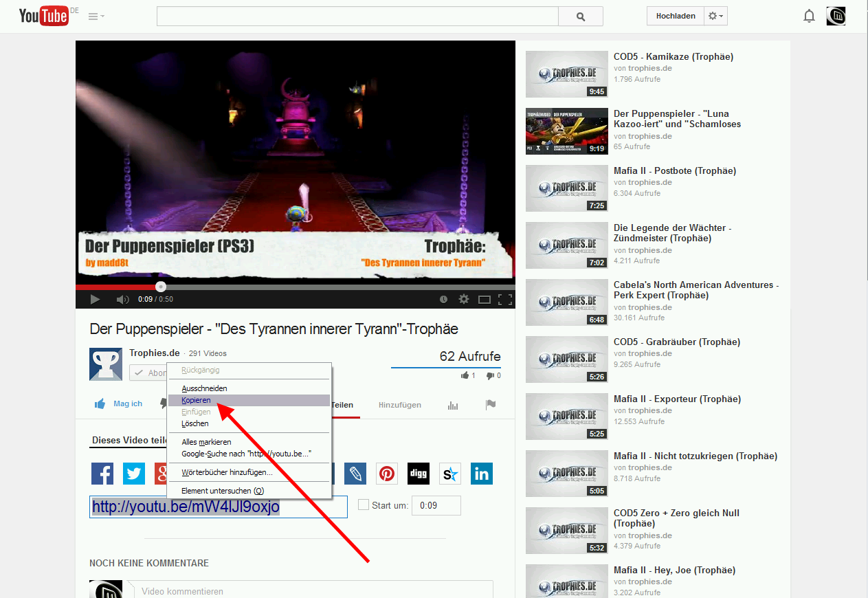Select the video URL input field
Screen dimensions: 868x598
(218, 507)
